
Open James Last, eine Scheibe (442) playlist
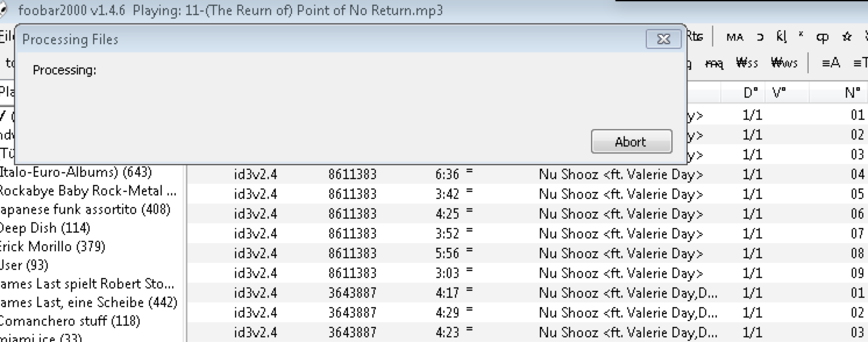pos(88,302)
